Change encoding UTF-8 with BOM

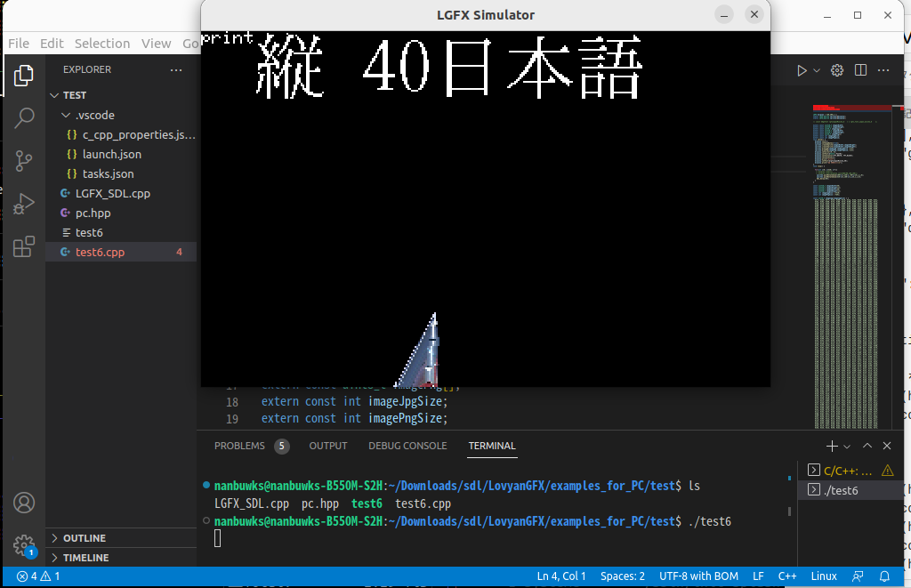pyautogui.click(x=699, y=576)
